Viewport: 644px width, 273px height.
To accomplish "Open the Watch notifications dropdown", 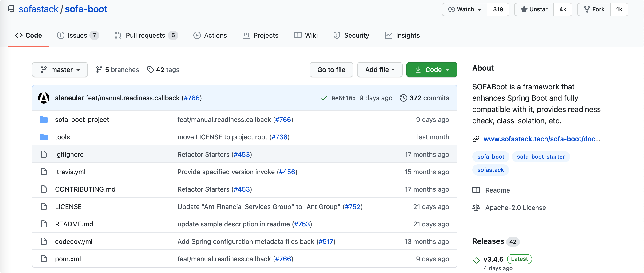I will pos(465,9).
